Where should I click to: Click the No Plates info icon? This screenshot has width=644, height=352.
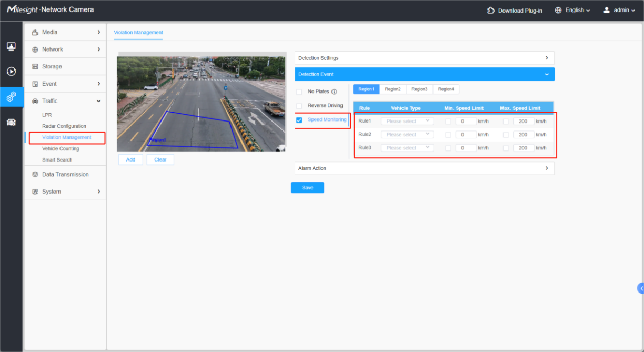click(334, 92)
